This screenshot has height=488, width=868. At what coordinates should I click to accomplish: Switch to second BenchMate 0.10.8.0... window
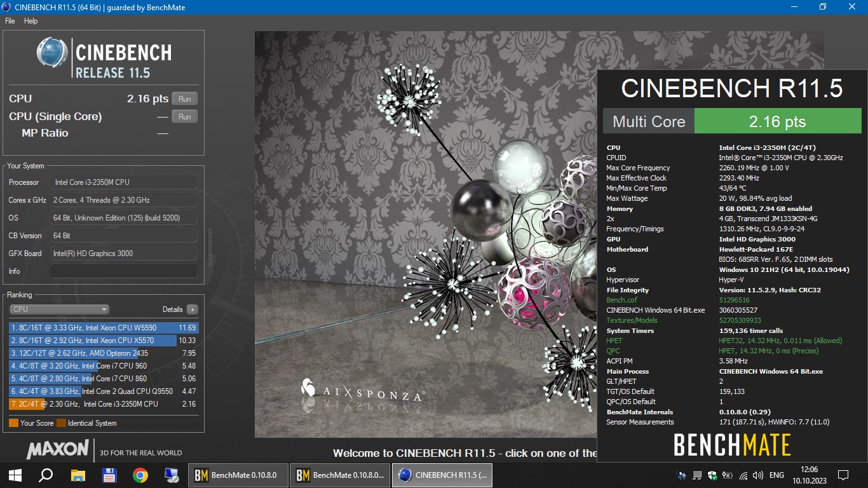click(340, 475)
